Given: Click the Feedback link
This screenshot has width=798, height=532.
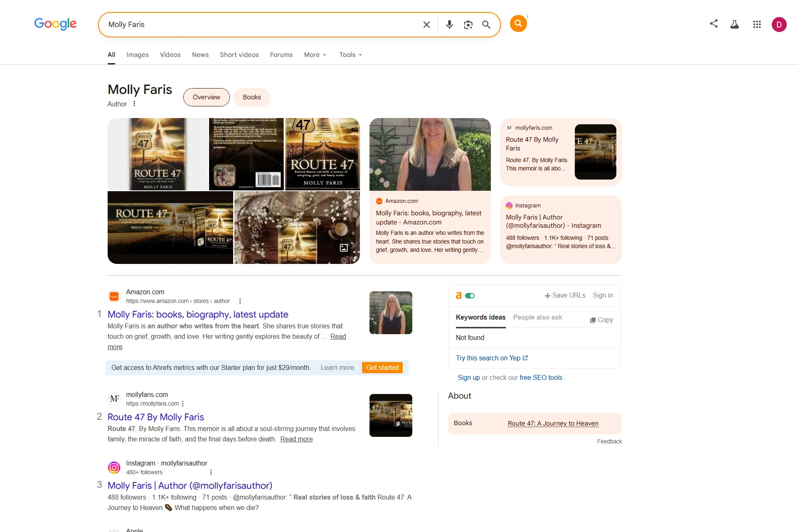Looking at the screenshot, I should click(x=610, y=441).
